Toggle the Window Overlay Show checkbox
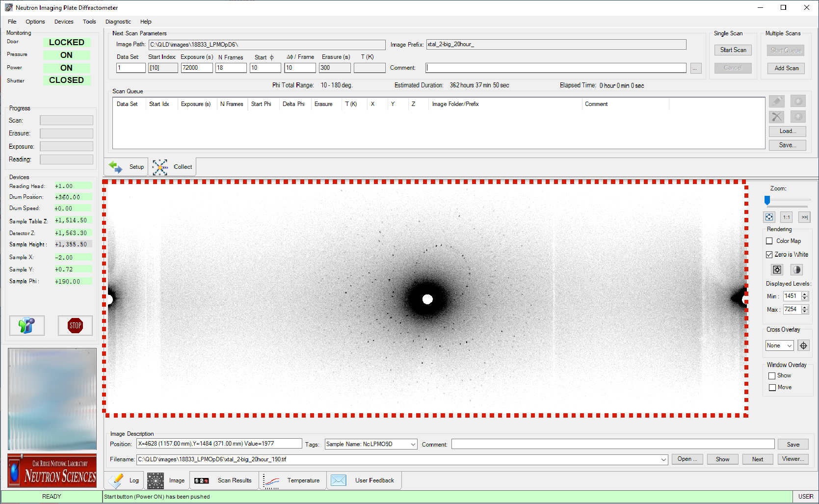This screenshot has height=504, width=819. [772, 376]
